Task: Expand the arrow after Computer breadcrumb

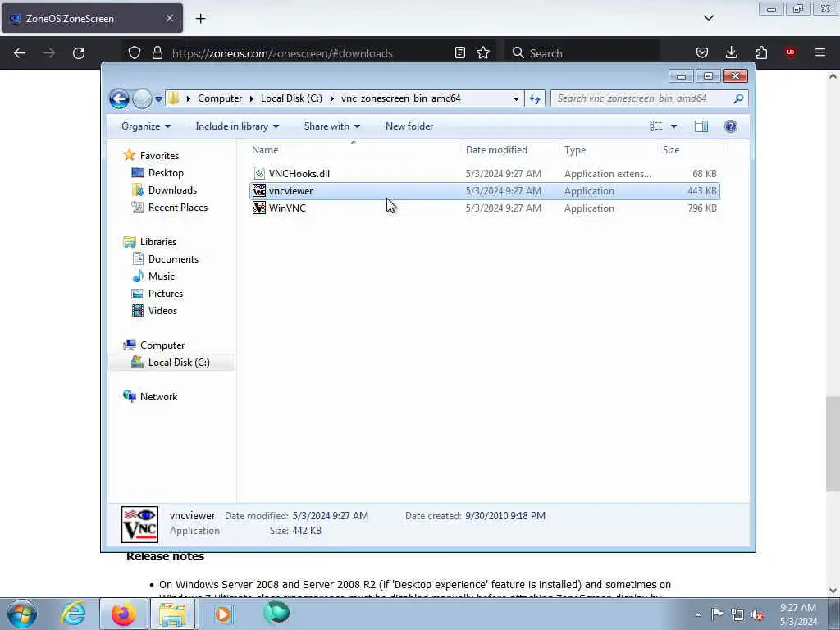Action: [251, 98]
